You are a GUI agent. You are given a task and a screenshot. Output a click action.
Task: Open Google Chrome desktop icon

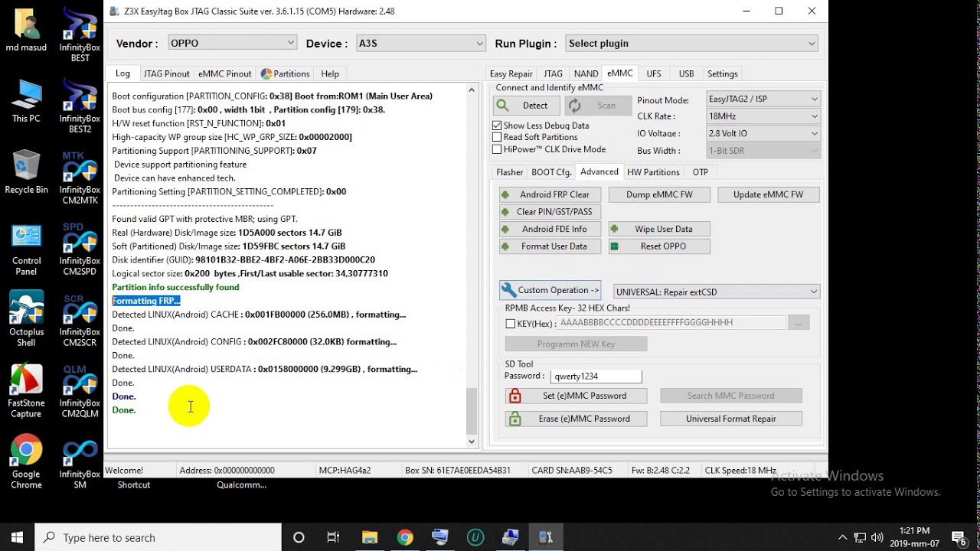(x=26, y=461)
